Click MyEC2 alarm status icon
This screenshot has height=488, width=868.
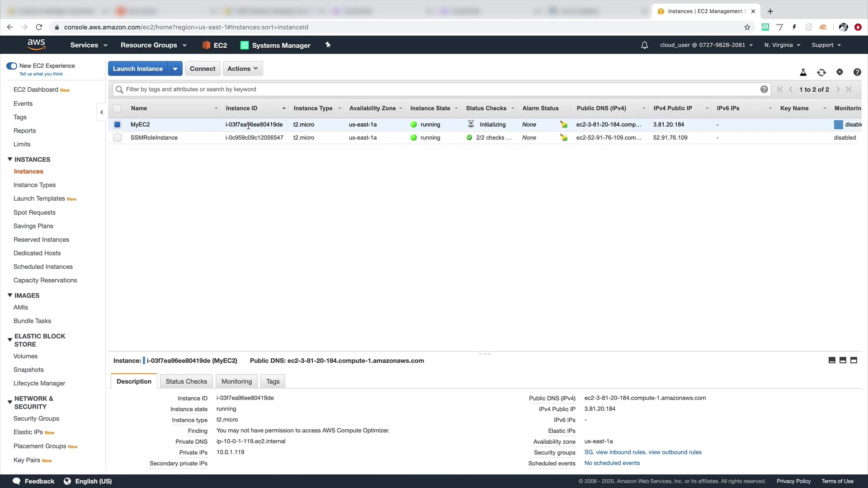tap(563, 125)
